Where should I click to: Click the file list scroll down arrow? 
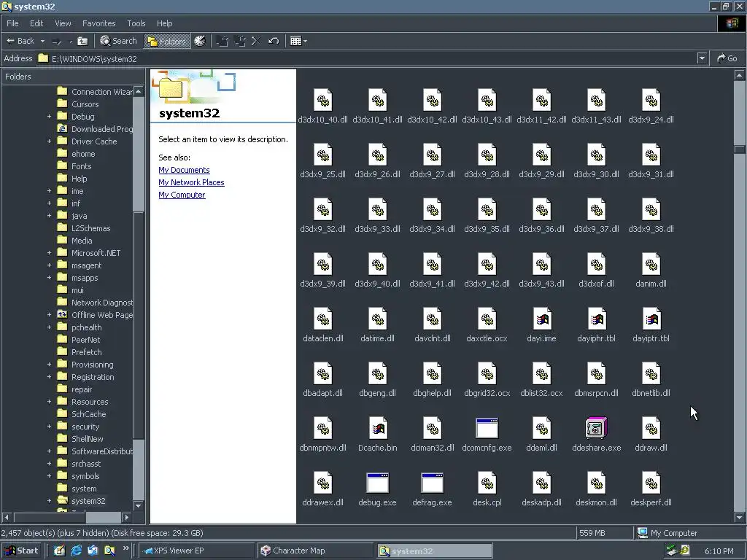click(739, 518)
